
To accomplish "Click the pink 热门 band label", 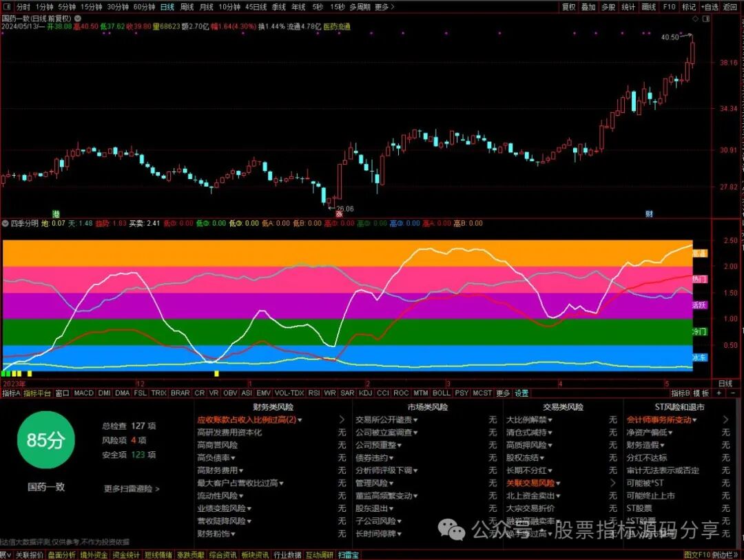I will click(x=700, y=279).
